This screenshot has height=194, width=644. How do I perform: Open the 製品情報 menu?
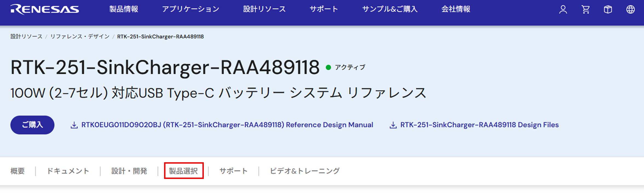pos(124,9)
